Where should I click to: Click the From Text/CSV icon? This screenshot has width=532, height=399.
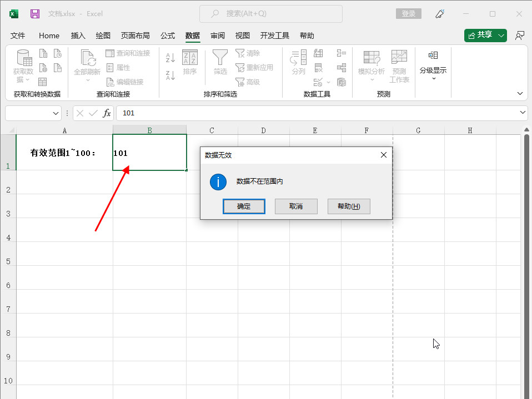(x=43, y=53)
